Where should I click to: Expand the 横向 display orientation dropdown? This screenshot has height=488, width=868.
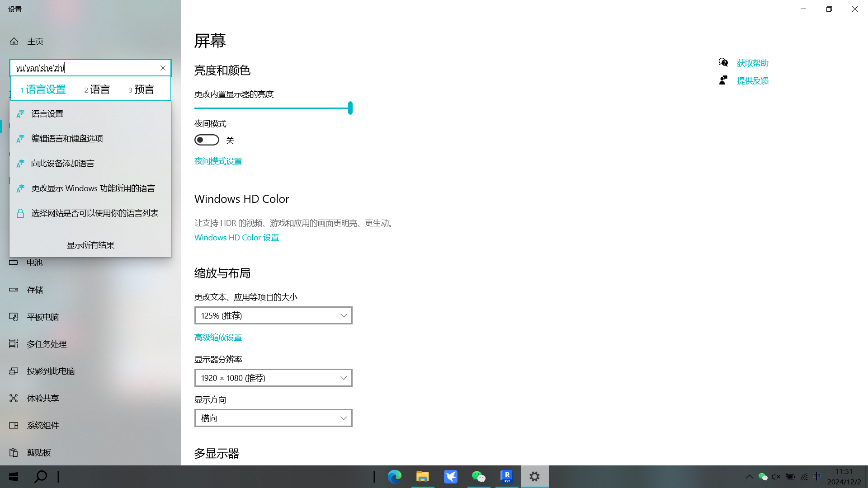click(x=273, y=418)
